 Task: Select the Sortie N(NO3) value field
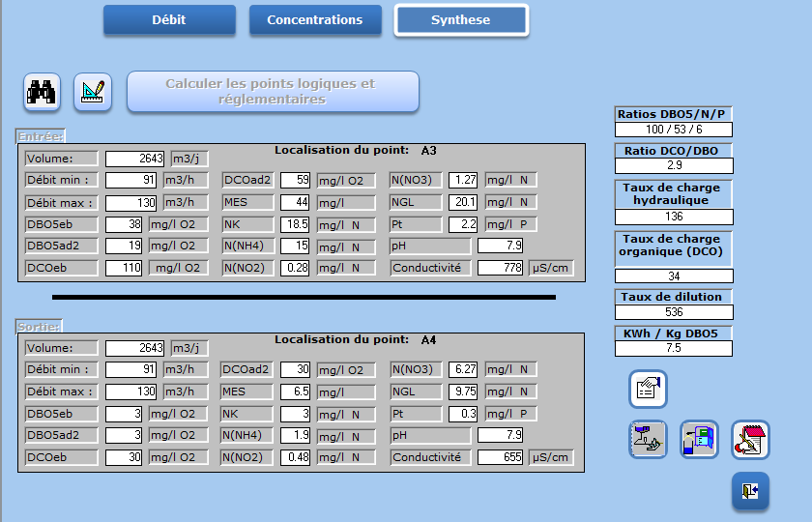[x=464, y=369]
